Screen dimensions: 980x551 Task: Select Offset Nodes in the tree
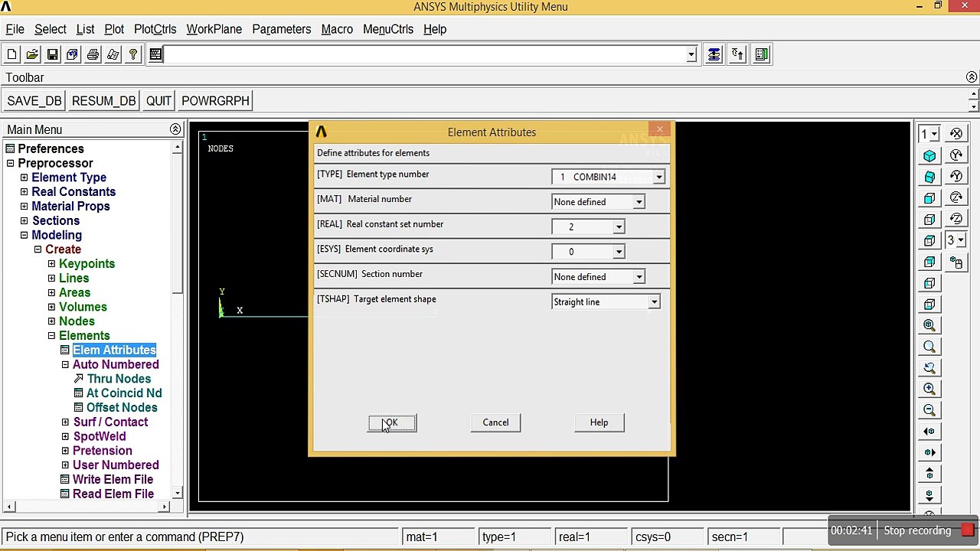122,408
